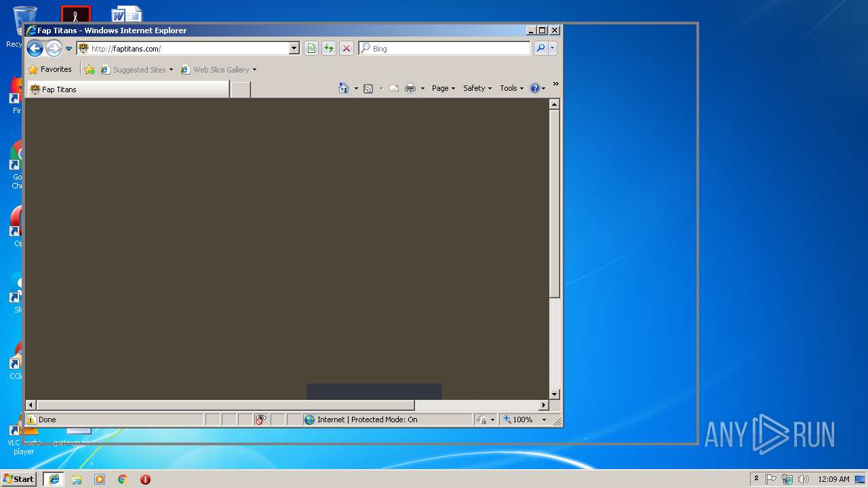
Task: Click Internet Explorer taskbar icon
Action: [x=54, y=479]
